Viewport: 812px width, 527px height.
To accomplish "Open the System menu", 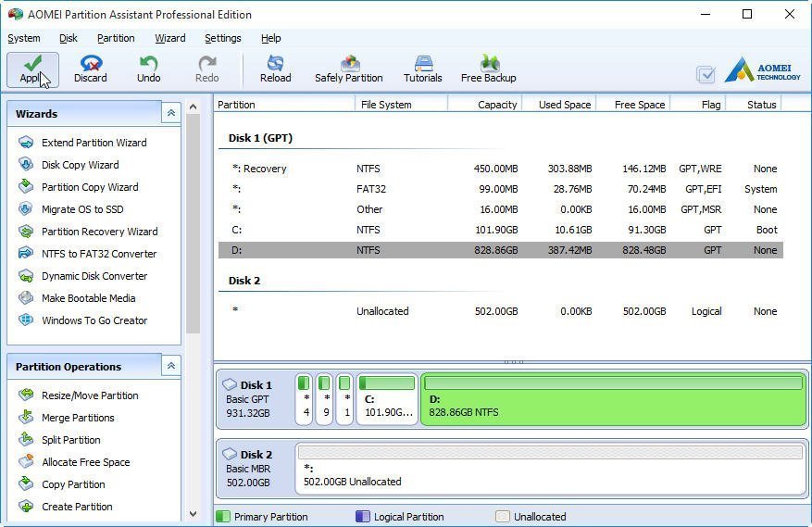I will tap(24, 38).
